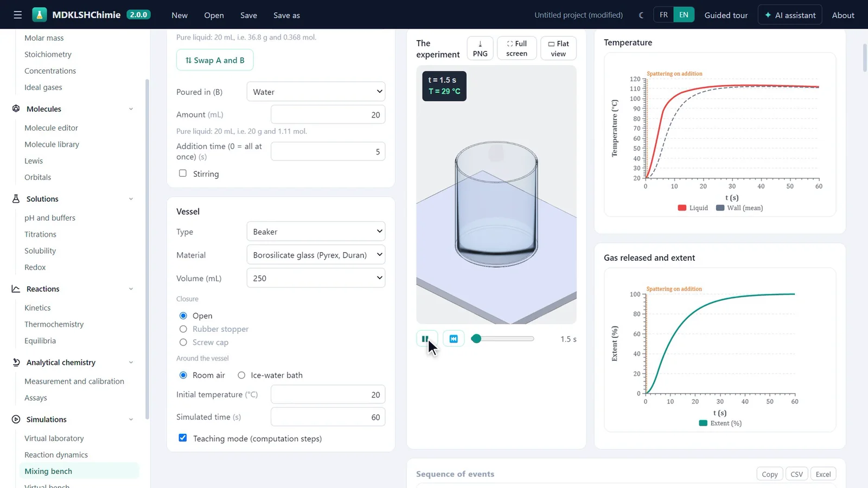Click the MDKLSHChimie flask logo
Viewport: 868px width, 488px height.
coord(40,15)
